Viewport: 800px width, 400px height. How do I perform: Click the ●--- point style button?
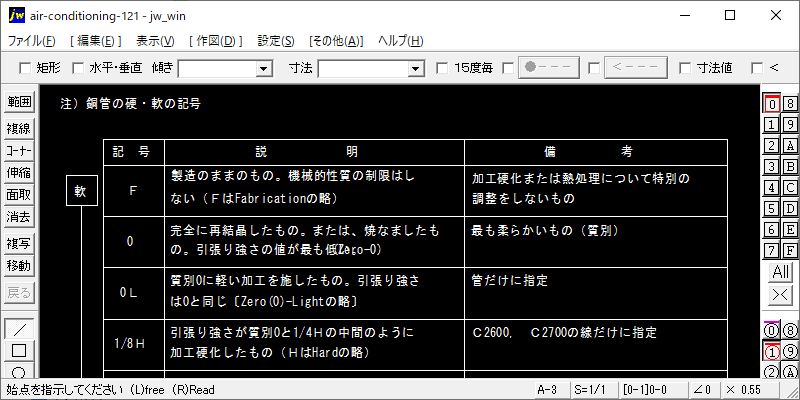[549, 68]
